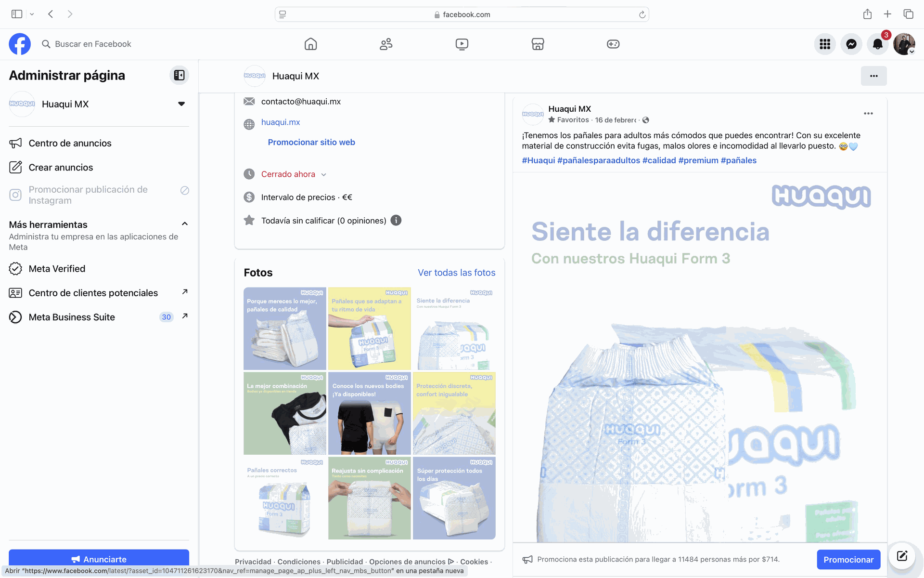Image resolution: width=924 pixels, height=578 pixels.
Task: Open the Facebook menu grid icon
Action: tap(825, 44)
